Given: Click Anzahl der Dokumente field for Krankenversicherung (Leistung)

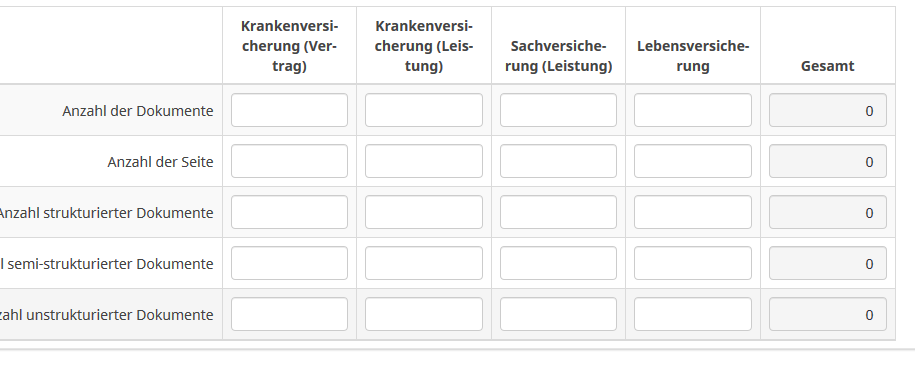Looking at the screenshot, I should (424, 110).
